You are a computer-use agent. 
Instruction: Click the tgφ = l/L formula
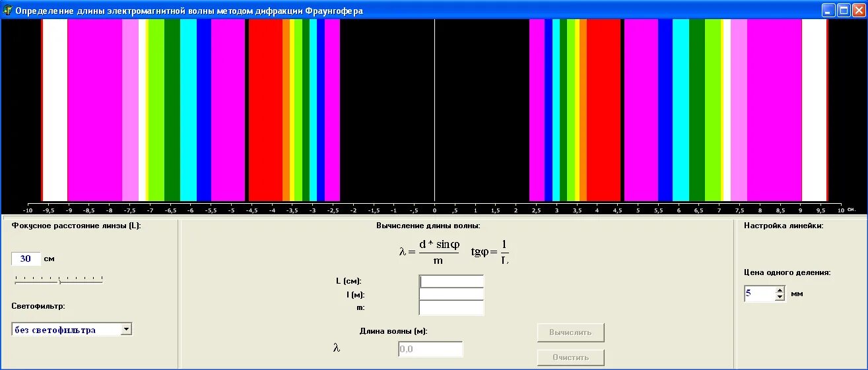click(x=490, y=251)
